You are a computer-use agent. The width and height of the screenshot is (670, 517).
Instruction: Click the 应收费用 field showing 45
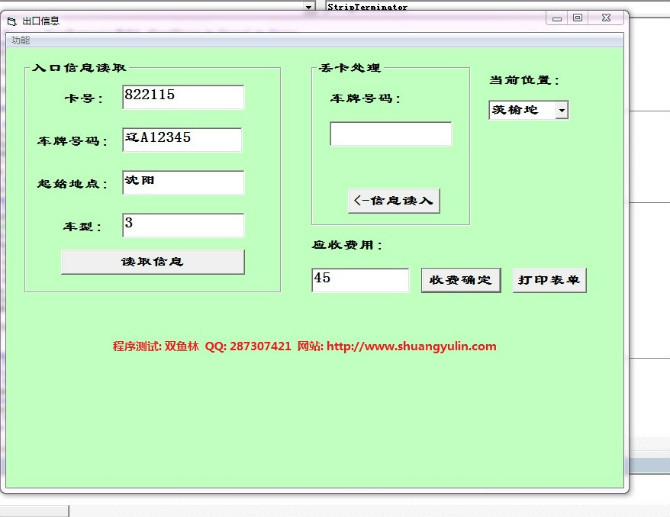[360, 280]
